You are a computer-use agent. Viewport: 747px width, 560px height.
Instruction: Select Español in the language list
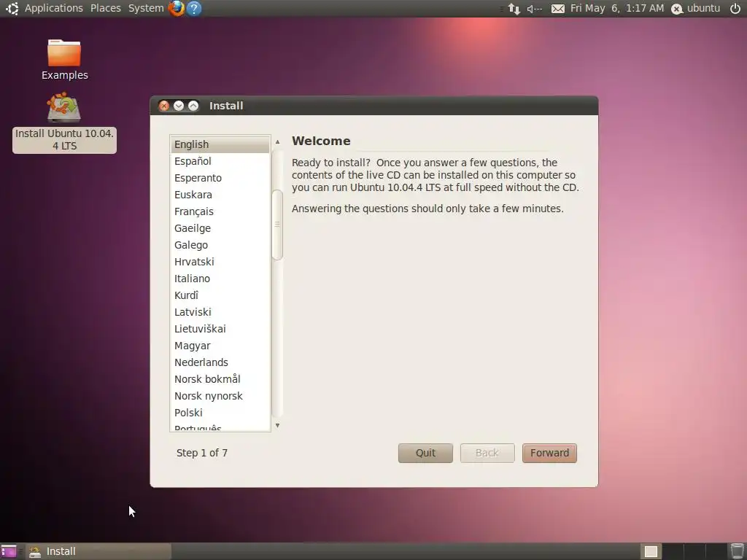click(x=220, y=161)
